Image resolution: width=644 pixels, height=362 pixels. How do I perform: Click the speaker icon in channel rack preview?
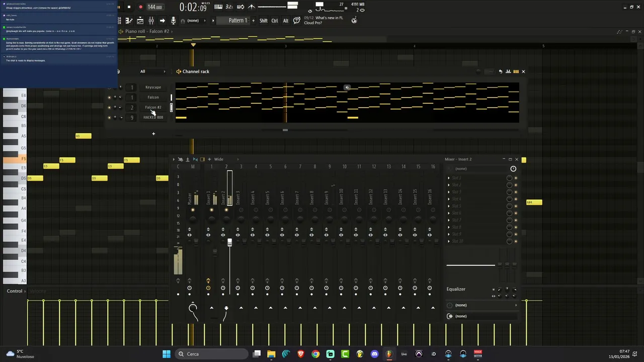(347, 87)
